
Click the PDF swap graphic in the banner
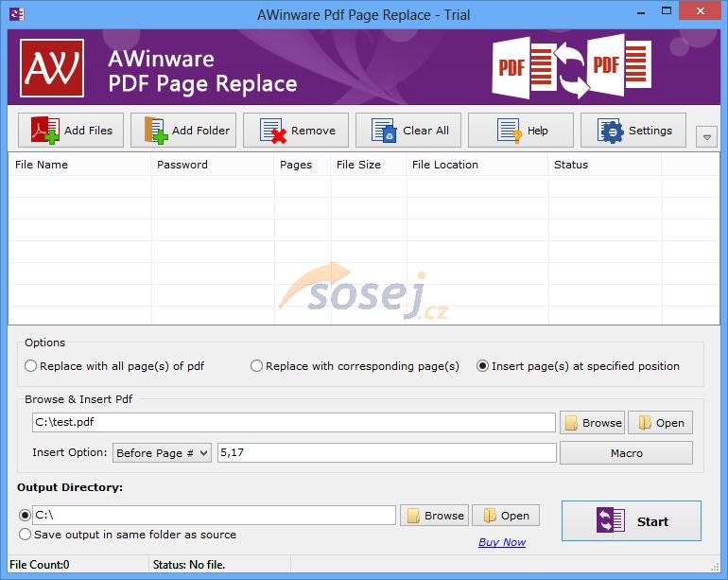572,67
